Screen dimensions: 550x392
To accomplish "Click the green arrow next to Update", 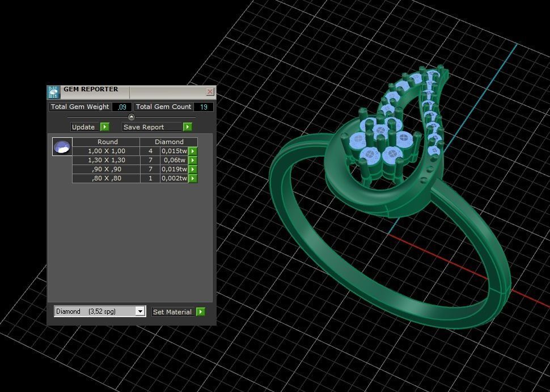I will click(x=105, y=127).
